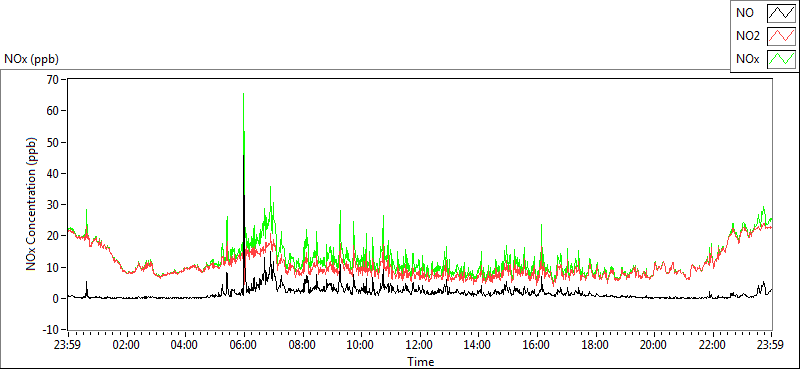Click the 30 y-axis tick label
Screen dimensions: 800x369
click(x=52, y=204)
